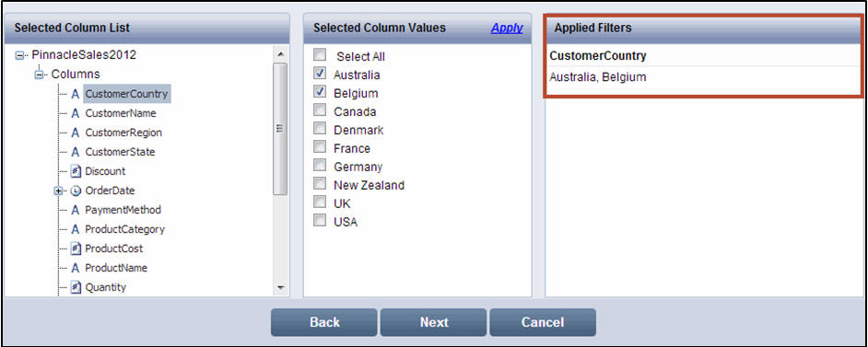The height and width of the screenshot is (347, 868).
Task: Select the ProductCategory column
Action: pos(124,229)
